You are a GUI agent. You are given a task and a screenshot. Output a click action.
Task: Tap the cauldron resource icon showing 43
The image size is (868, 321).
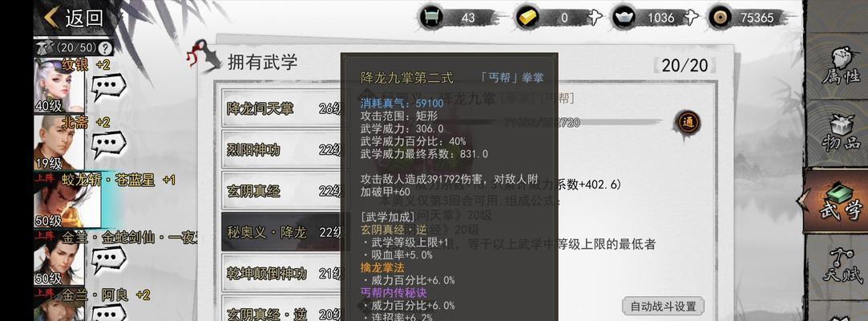(x=432, y=18)
